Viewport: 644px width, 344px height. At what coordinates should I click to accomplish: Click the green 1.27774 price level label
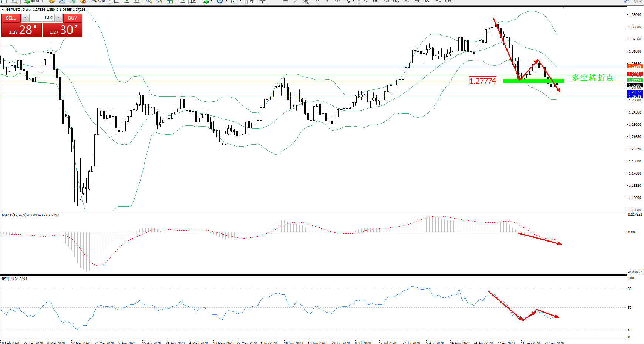point(635,80)
